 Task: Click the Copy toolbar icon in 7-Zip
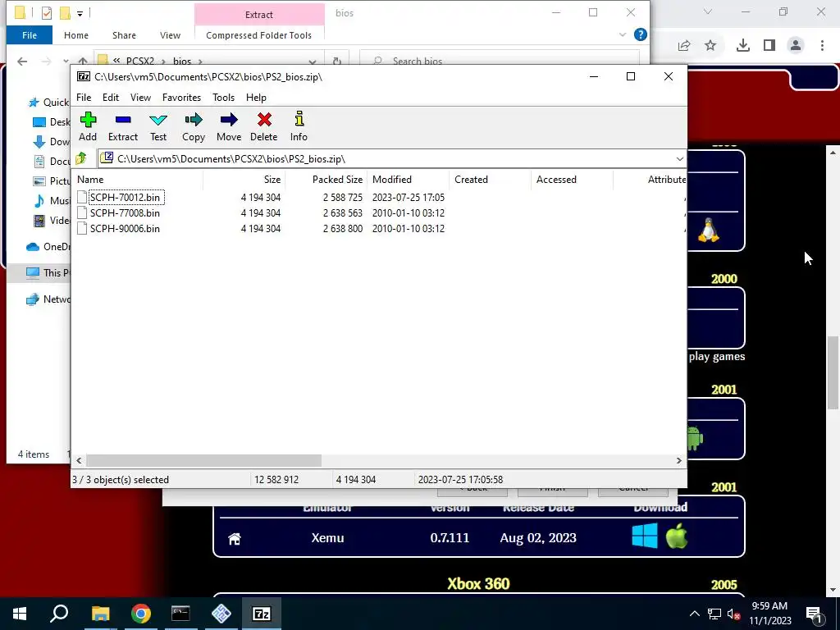194,127
